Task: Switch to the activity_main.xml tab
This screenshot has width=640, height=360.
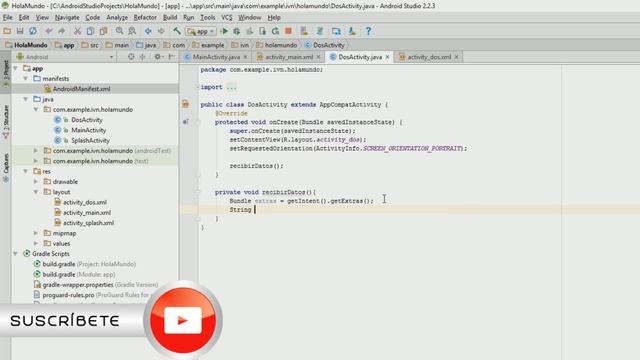Action: [289, 57]
